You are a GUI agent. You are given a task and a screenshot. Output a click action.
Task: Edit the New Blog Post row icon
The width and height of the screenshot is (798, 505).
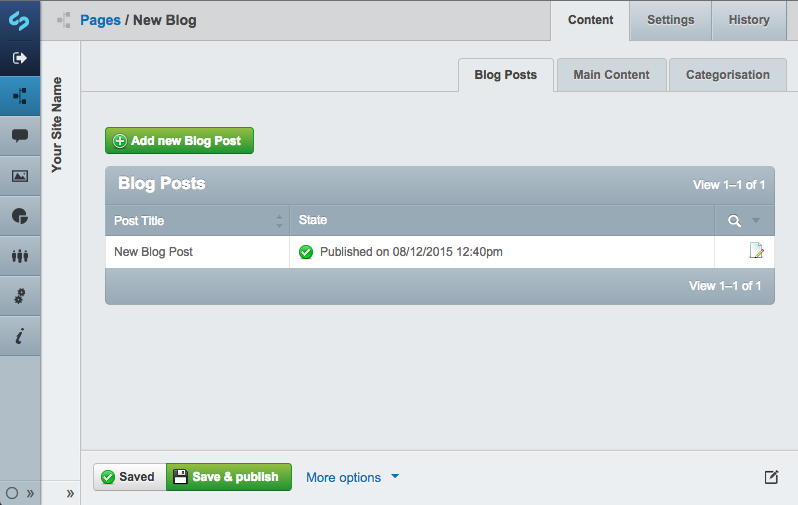click(x=756, y=250)
